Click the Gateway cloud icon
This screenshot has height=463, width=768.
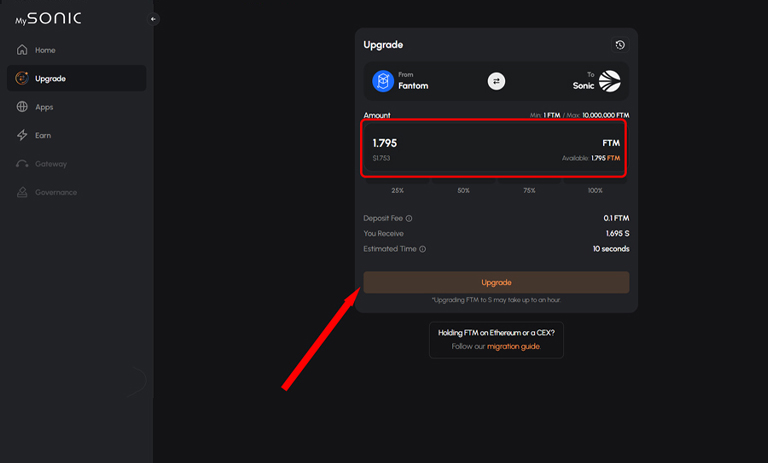coord(22,164)
